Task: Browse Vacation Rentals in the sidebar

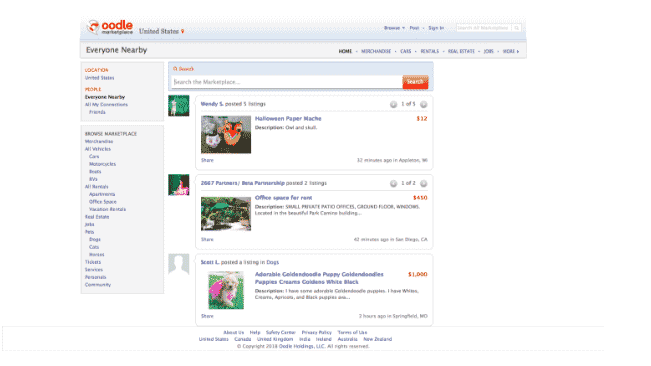Action: (x=108, y=209)
